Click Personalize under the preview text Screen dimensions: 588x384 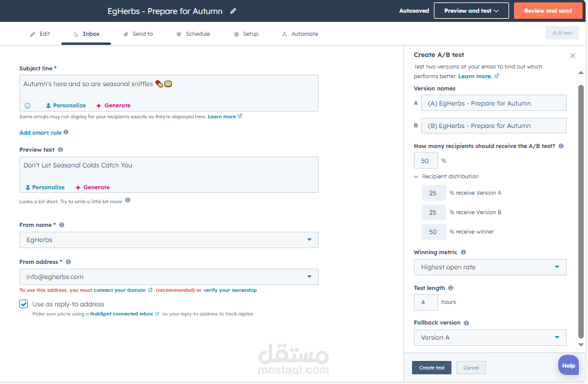pos(45,187)
